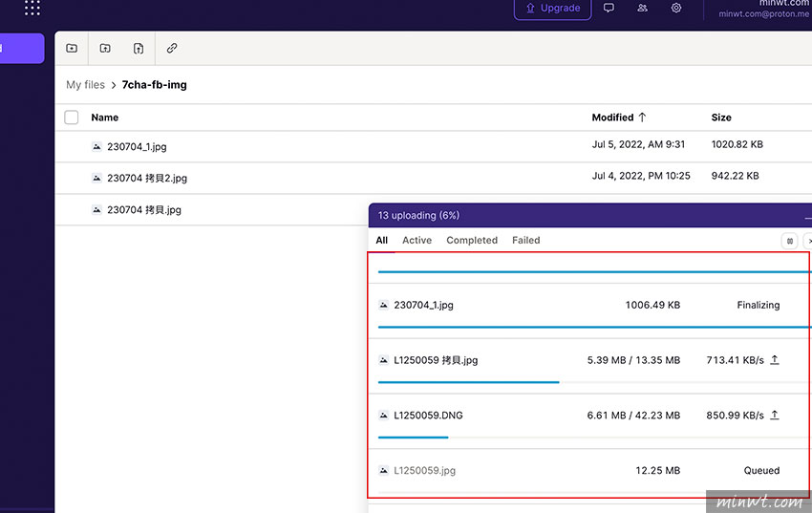This screenshot has height=513, width=812.
Task: Click the get link chain icon
Action: tap(172, 48)
